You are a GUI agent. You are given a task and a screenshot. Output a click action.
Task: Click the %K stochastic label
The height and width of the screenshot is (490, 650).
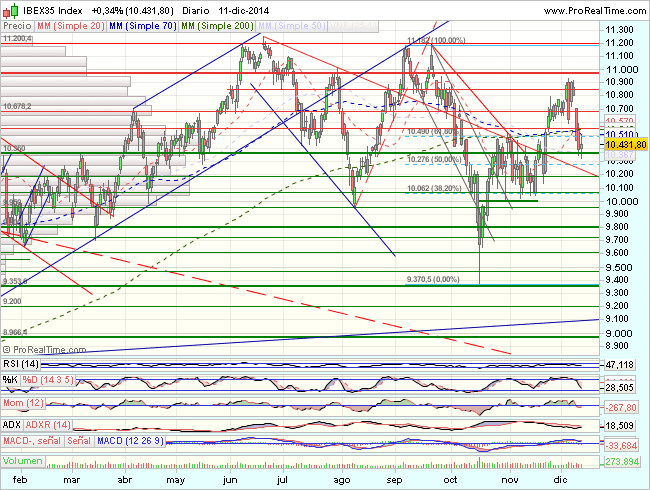pyautogui.click(x=10, y=380)
